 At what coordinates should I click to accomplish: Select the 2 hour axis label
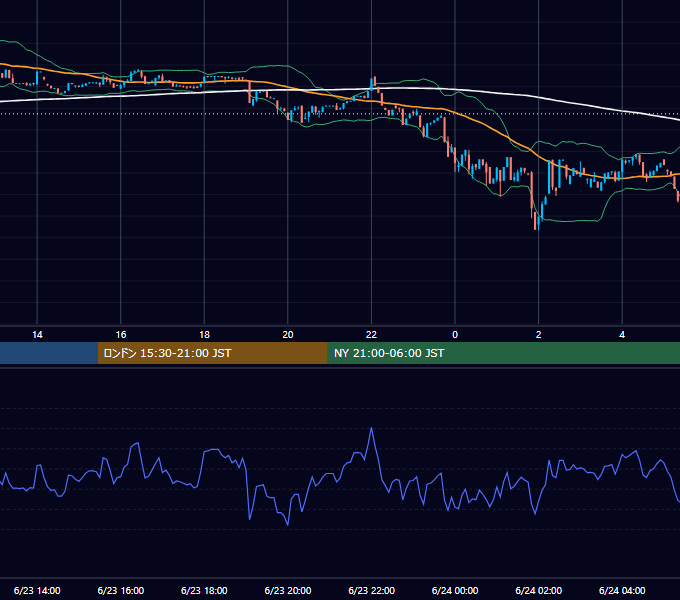tap(538, 335)
